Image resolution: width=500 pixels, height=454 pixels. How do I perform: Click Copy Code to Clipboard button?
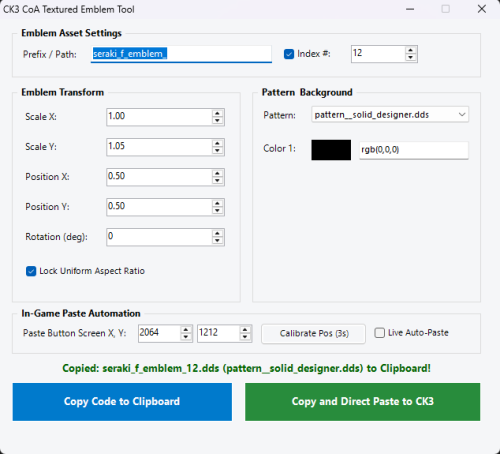coord(122,402)
